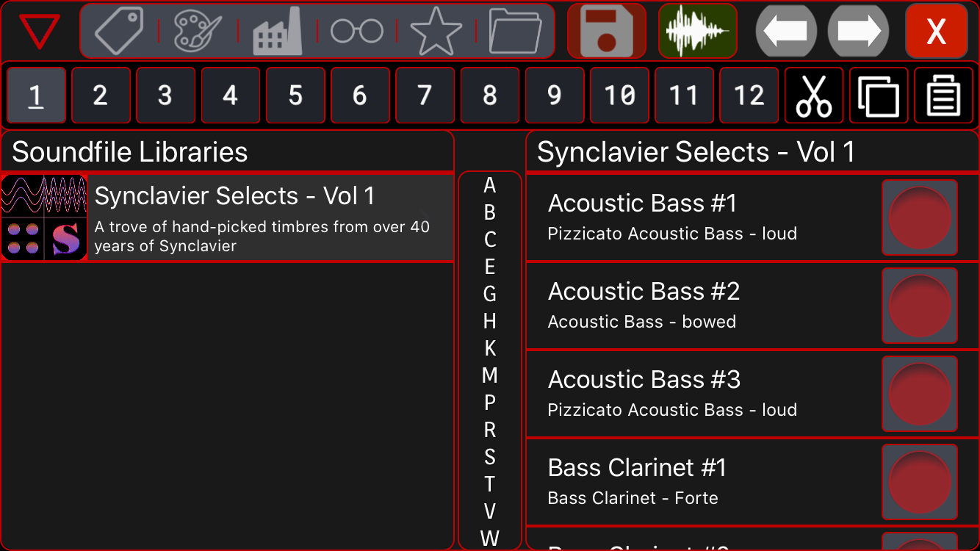
Task: Jump to letter M in index
Action: [x=490, y=375]
